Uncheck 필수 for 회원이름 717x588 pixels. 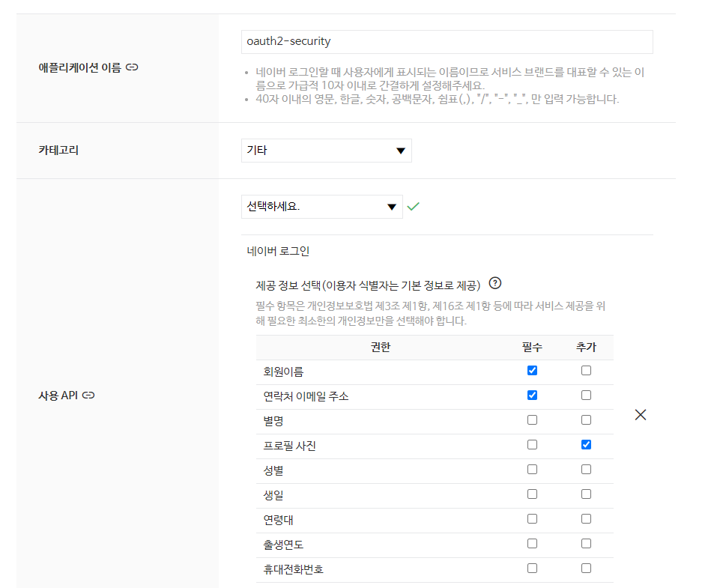[532, 370]
